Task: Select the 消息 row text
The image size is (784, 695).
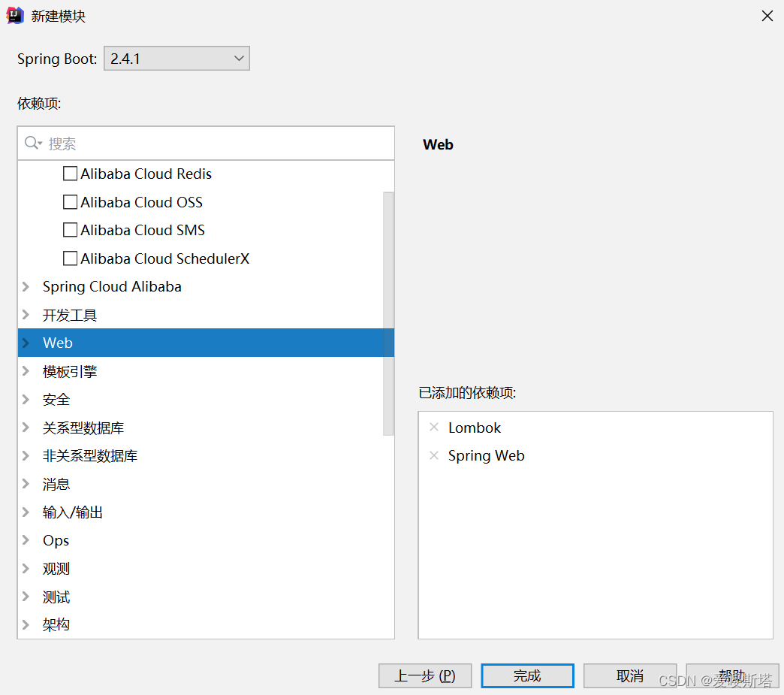Action: (56, 484)
